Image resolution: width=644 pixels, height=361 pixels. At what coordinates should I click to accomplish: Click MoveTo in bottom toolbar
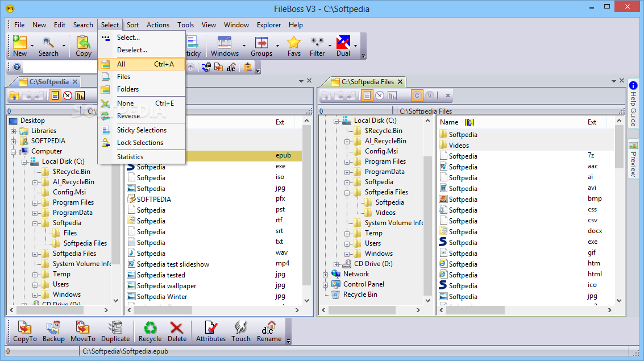pos(82,331)
